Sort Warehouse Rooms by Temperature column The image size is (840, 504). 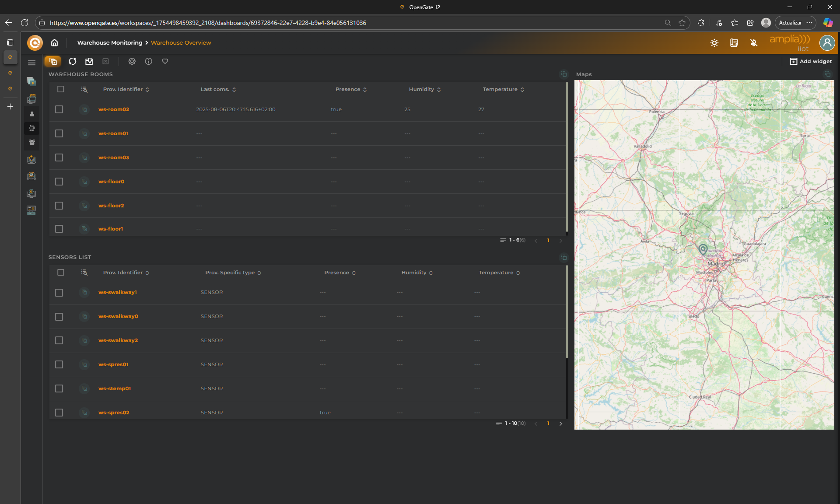coord(503,89)
